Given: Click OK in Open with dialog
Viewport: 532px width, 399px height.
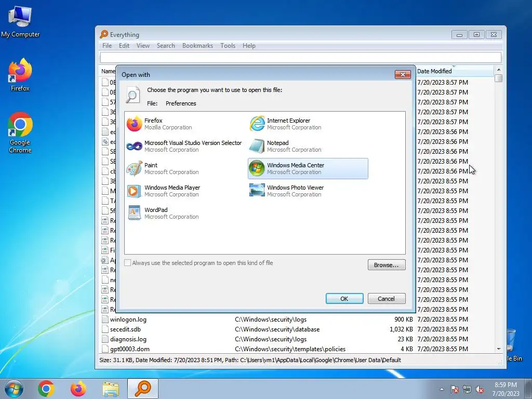Looking at the screenshot, I should pos(344,299).
